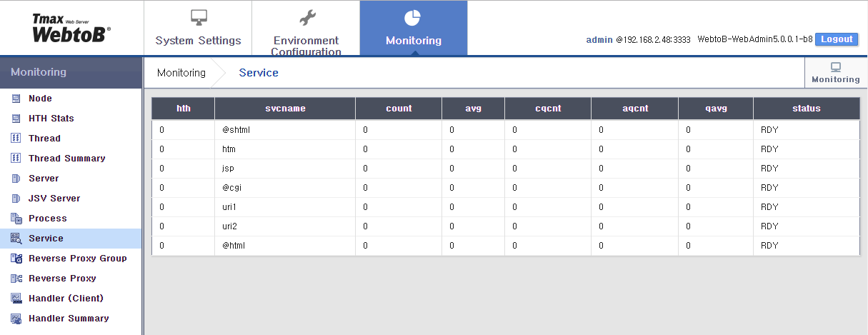Click the status column header
Image resolution: width=868 pixels, height=335 pixels.
tap(807, 109)
